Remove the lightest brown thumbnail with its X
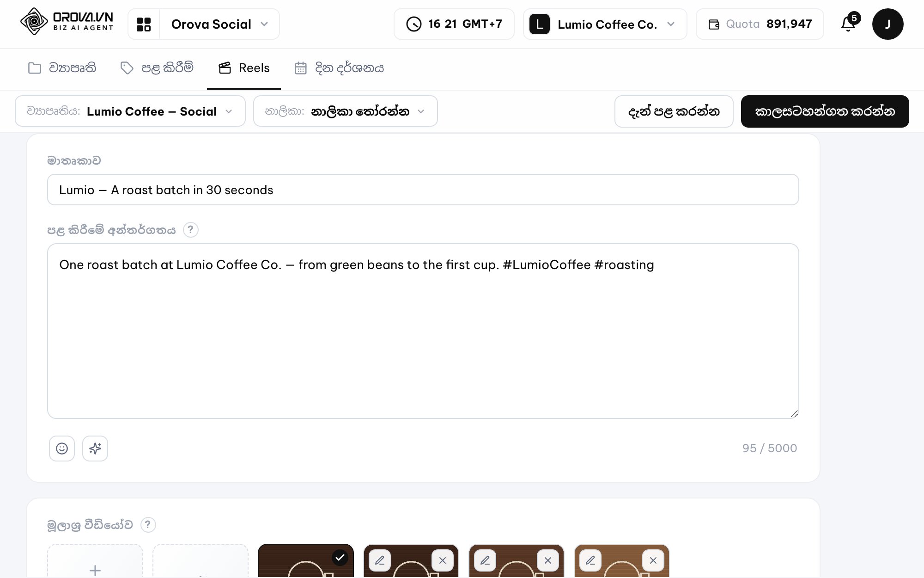Viewport: 924px width, 578px height. (x=653, y=560)
